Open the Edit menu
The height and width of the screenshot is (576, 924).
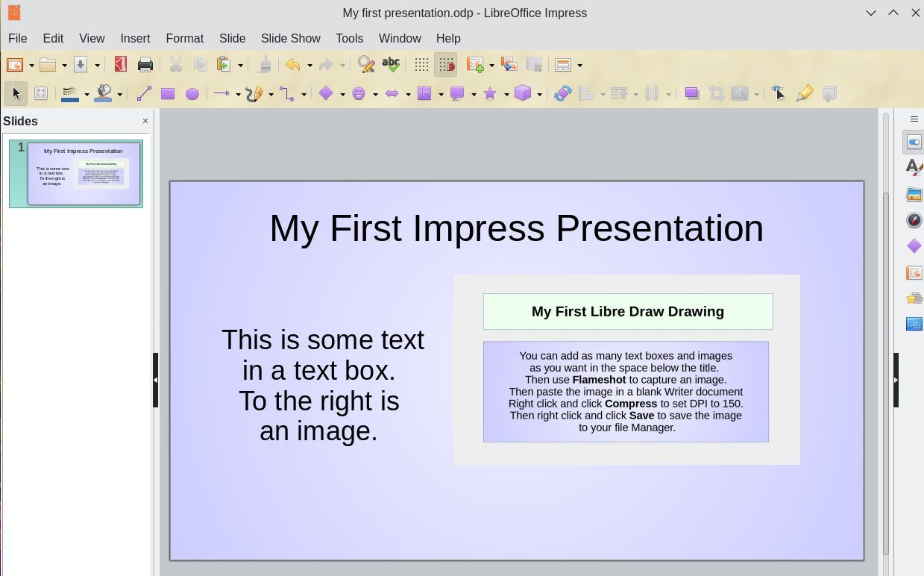(53, 38)
